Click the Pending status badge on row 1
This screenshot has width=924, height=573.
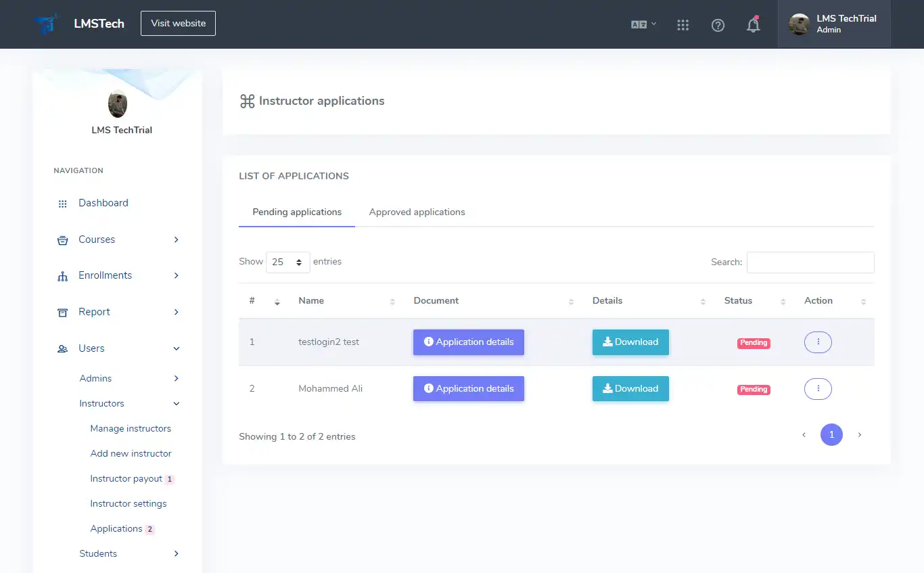tap(754, 342)
